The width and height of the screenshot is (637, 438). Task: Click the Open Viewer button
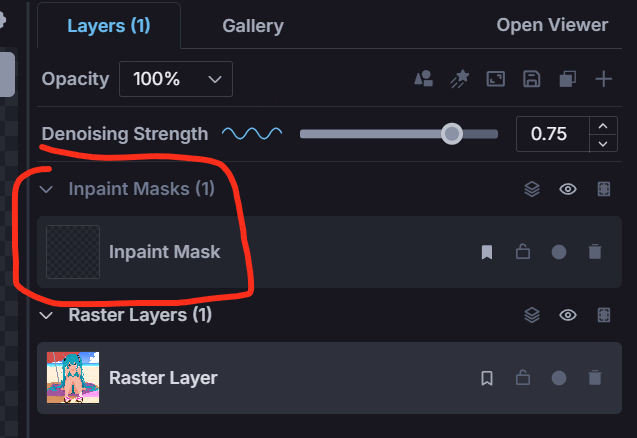pos(552,25)
